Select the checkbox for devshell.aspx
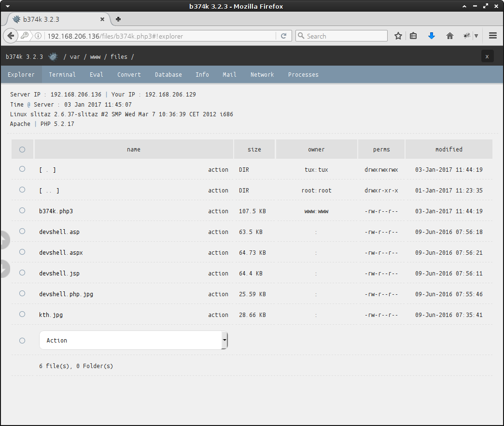The width and height of the screenshot is (504, 426). coord(22,252)
